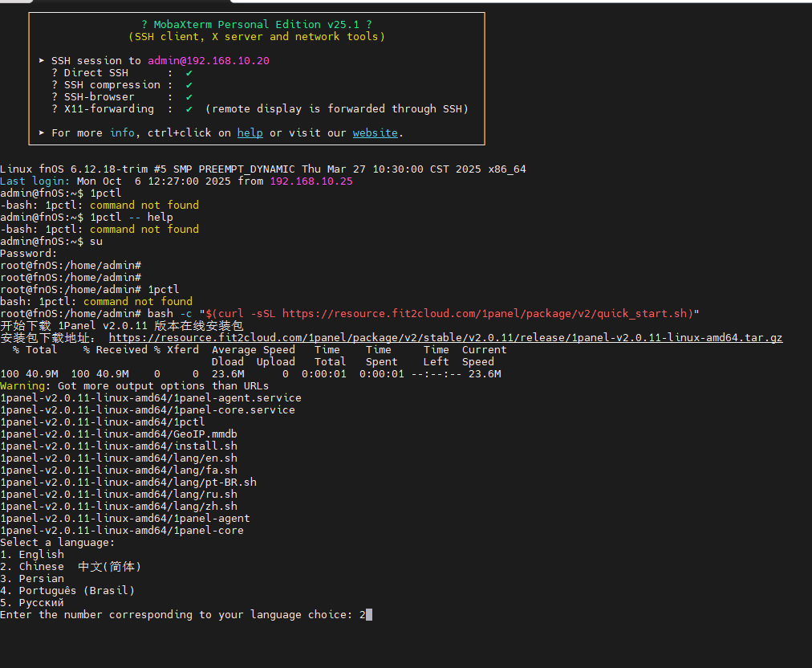Screen dimensions: 812x668
Task: Click the MobaXterm Personal Edition banner title
Action: [256, 25]
